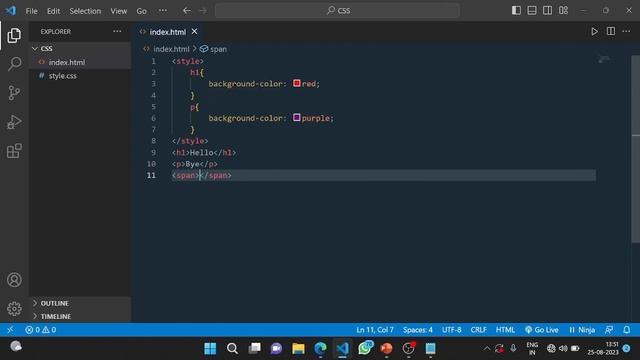Go forward with the right arrow
This screenshot has height=360, width=640.
pos(203,11)
